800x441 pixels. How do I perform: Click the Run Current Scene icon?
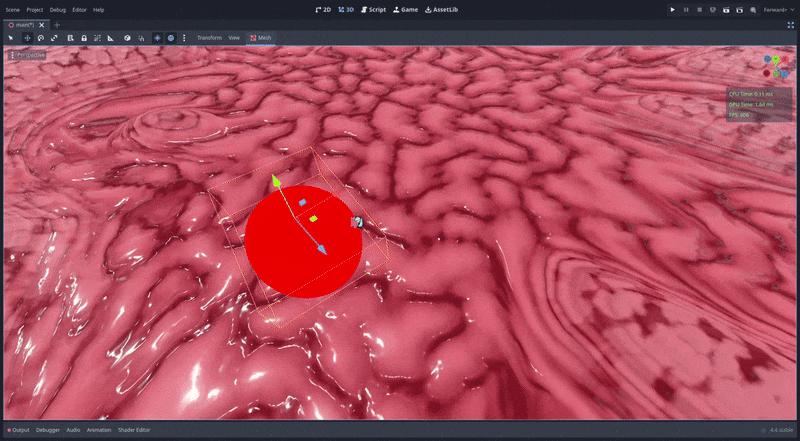[x=725, y=9]
